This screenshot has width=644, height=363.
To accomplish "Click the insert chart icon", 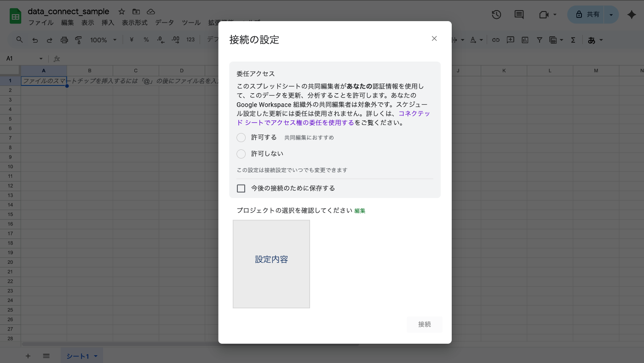I will point(525,40).
